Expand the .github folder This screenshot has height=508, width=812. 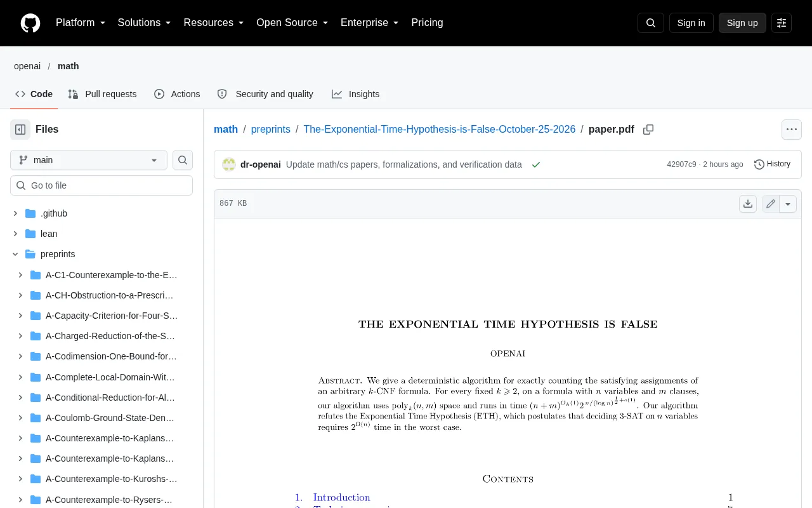[x=15, y=213]
